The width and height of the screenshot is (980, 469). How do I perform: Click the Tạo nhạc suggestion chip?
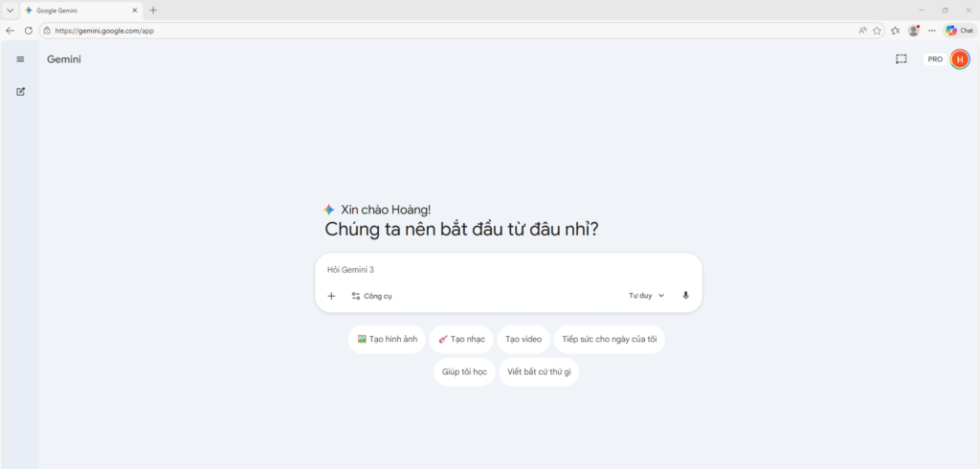[461, 339]
